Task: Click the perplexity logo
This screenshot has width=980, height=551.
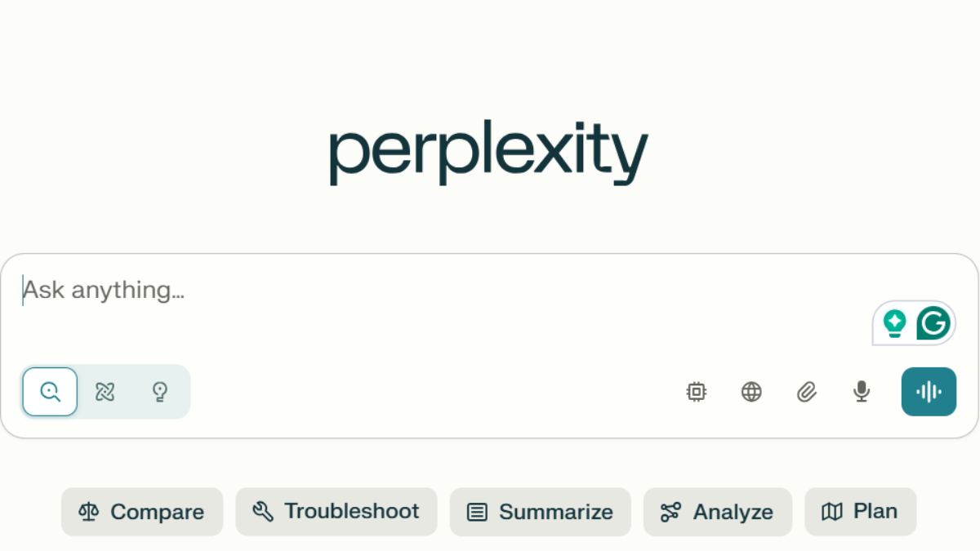Action: coord(488,153)
